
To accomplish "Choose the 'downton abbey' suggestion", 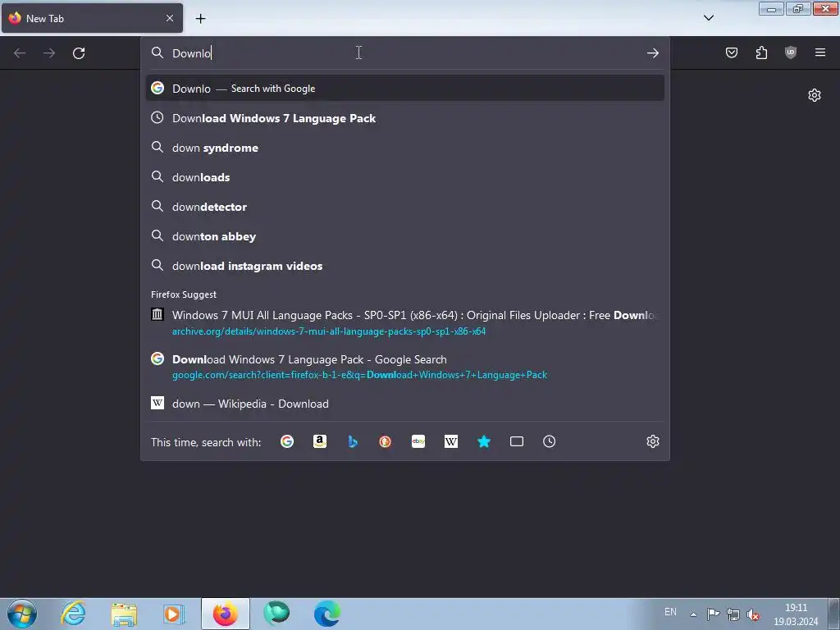I will (405, 235).
